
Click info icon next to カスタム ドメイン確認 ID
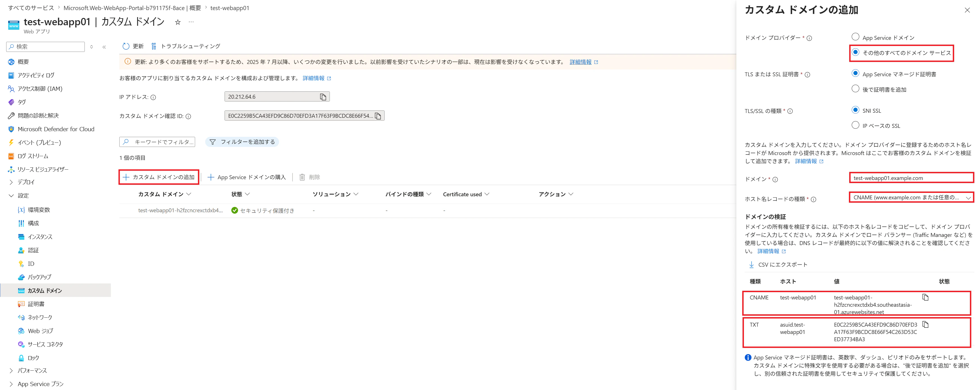tap(188, 116)
